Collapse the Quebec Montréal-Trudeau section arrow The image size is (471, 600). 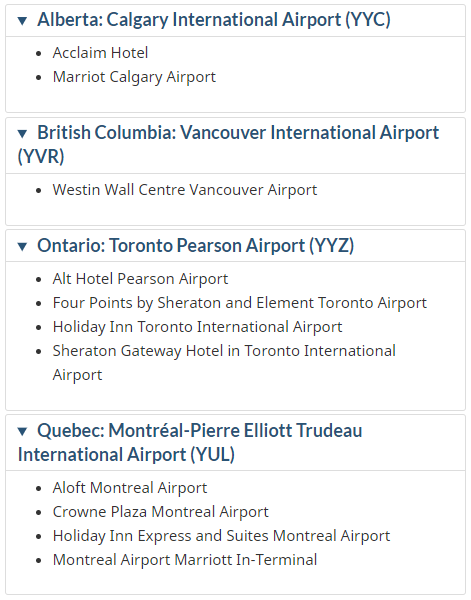tap(22, 432)
